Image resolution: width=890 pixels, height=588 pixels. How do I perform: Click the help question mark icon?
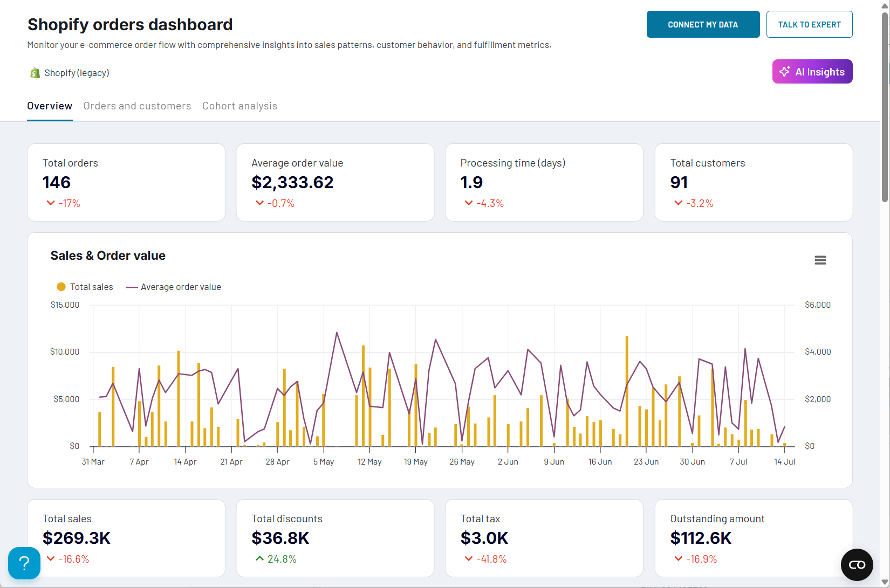tap(24, 563)
